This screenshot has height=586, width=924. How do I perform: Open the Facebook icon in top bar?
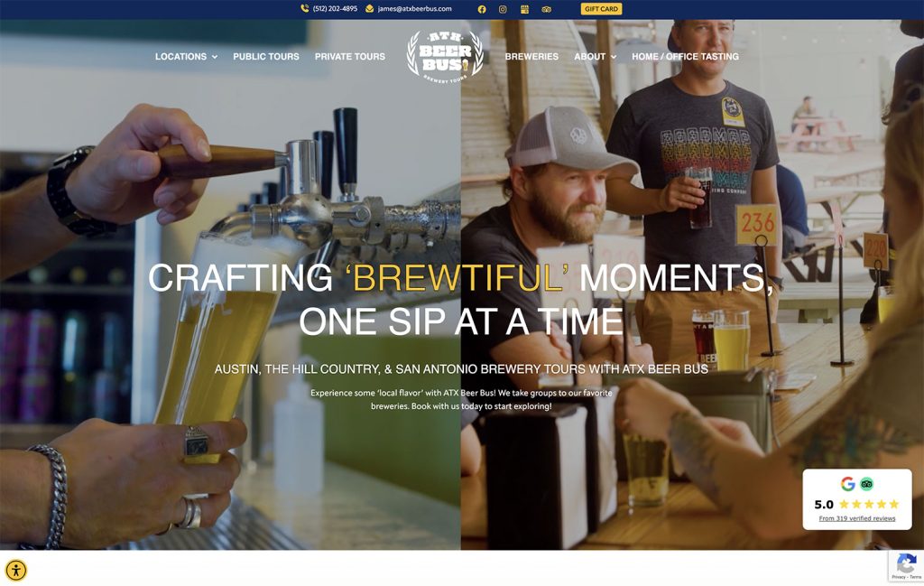(x=482, y=9)
